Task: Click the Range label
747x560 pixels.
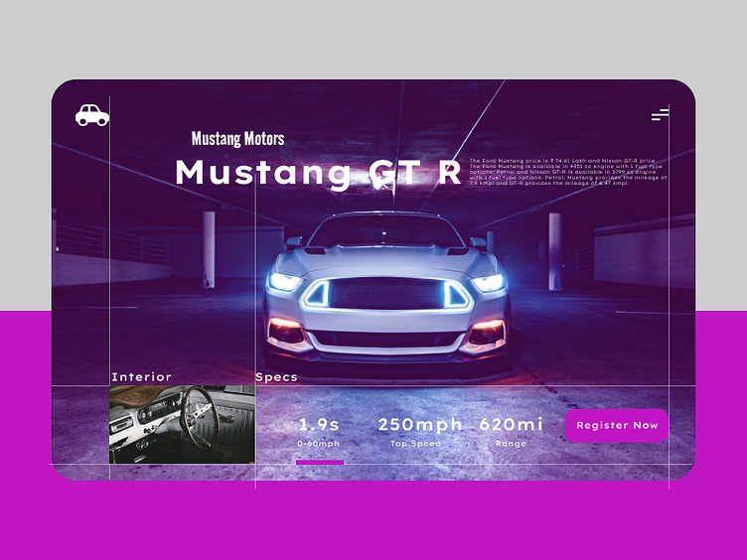Action: (x=511, y=443)
